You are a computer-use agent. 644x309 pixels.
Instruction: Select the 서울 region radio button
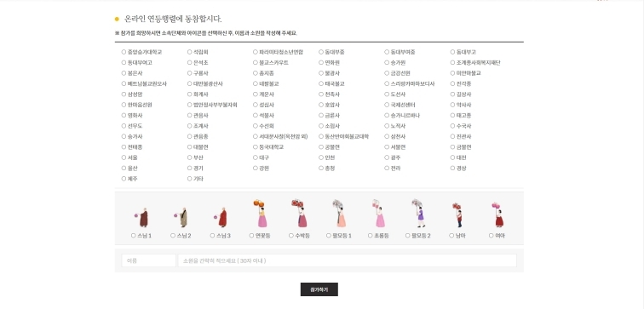(x=124, y=157)
